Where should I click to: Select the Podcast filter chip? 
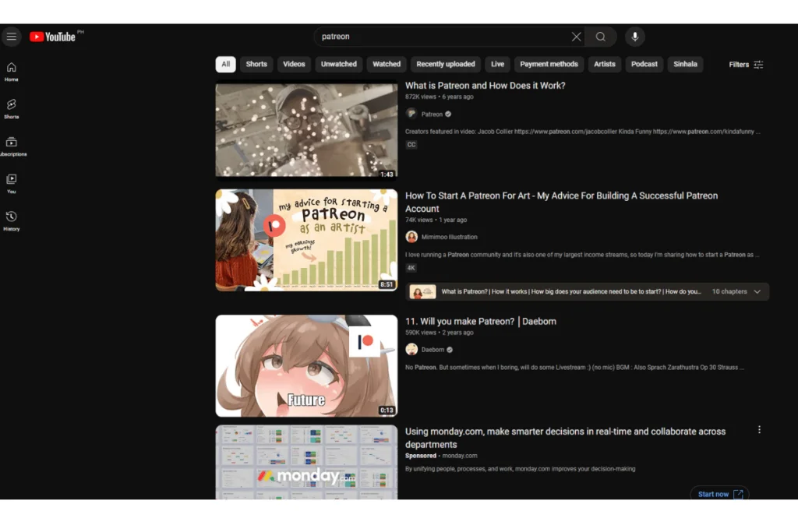pos(644,64)
